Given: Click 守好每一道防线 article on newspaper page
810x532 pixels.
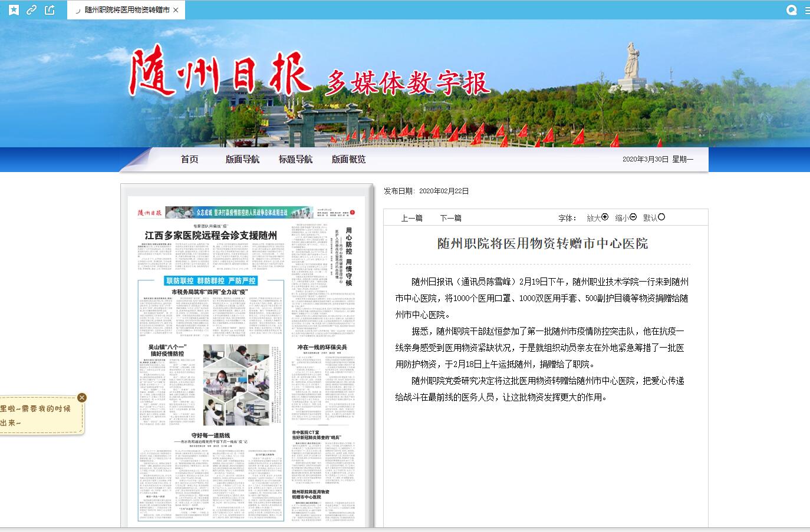Looking at the screenshot, I should click(210, 435).
